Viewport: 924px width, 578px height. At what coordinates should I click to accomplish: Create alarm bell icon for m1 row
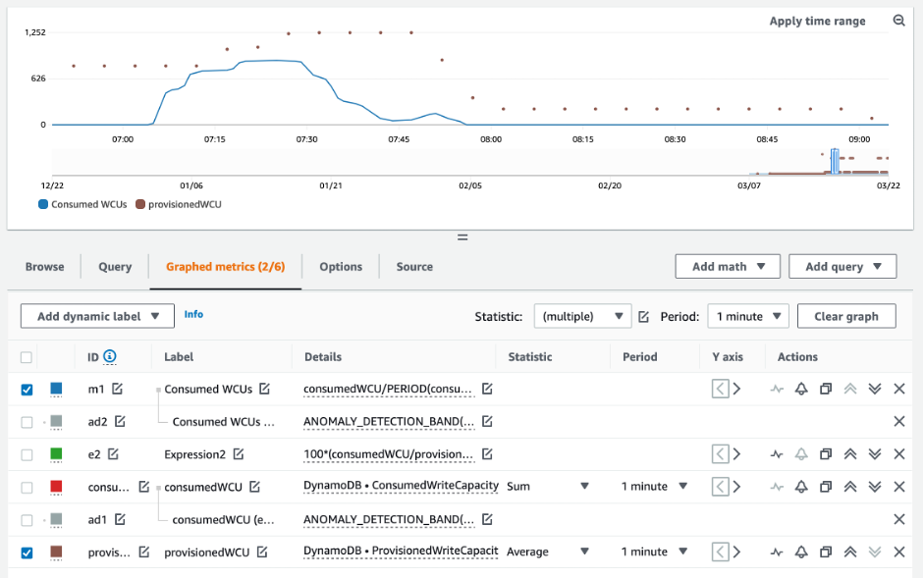pyautogui.click(x=801, y=389)
